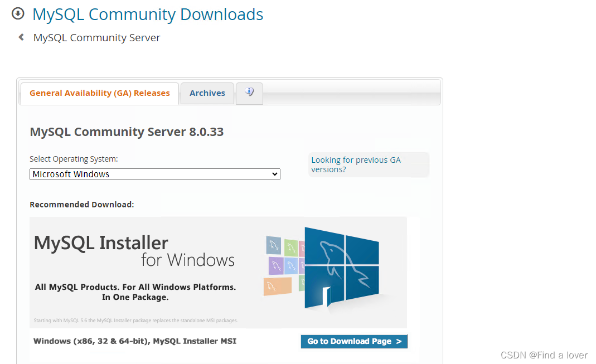Open the information icon tab
This screenshot has height=364, width=596.
(x=249, y=93)
